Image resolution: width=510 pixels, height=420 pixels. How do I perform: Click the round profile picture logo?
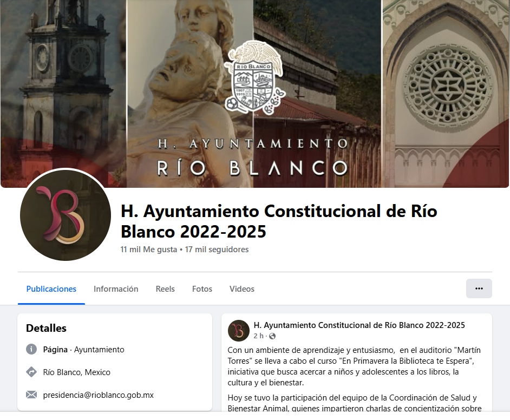click(66, 215)
